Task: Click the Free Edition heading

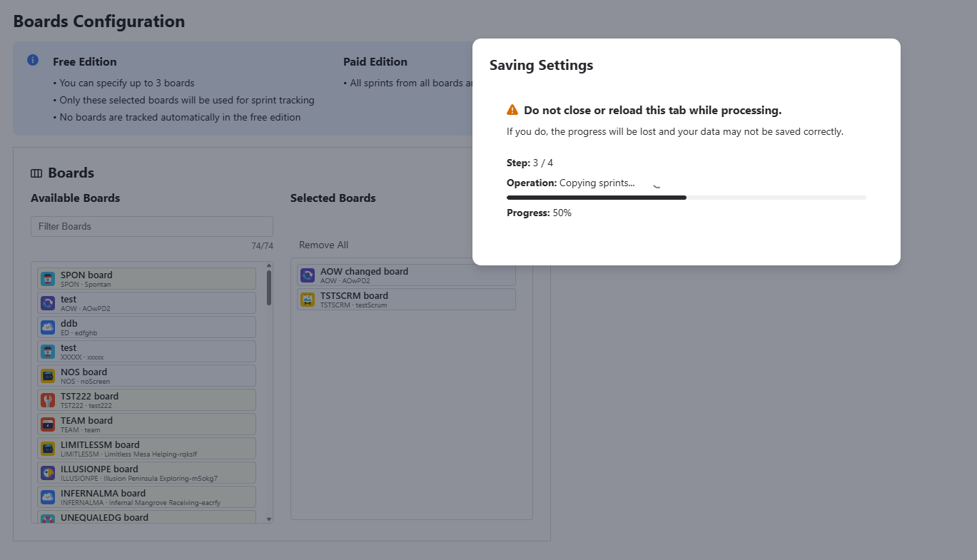Action: pyautogui.click(x=85, y=62)
